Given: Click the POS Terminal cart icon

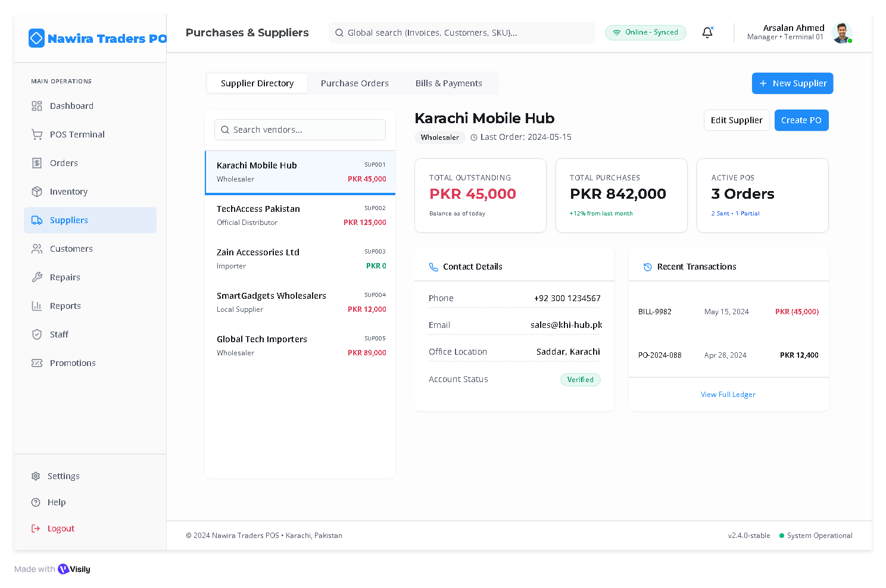Looking at the screenshot, I should point(37,135).
